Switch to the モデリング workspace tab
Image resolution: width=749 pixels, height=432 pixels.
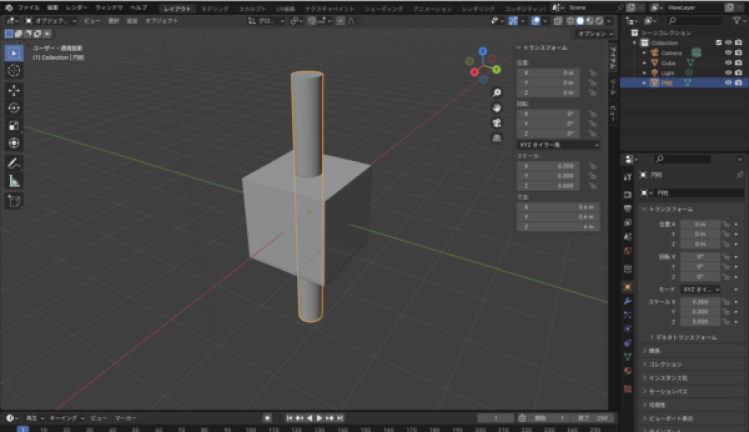[215, 7]
